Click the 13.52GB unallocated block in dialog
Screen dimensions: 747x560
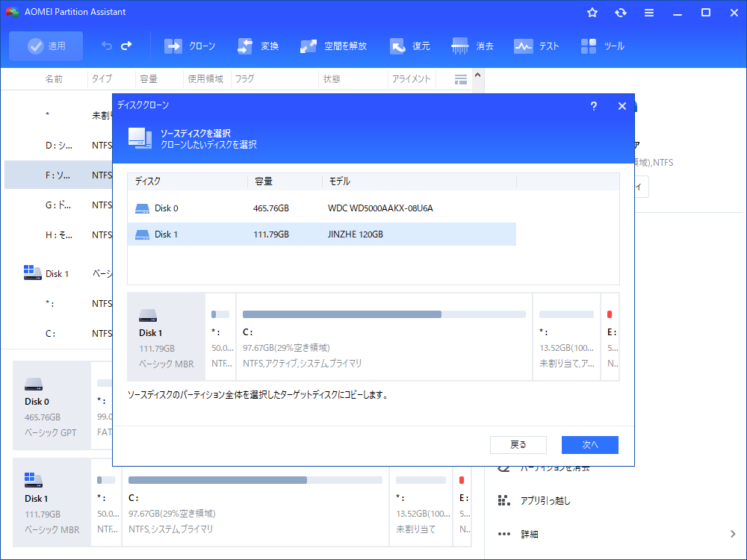click(x=566, y=337)
